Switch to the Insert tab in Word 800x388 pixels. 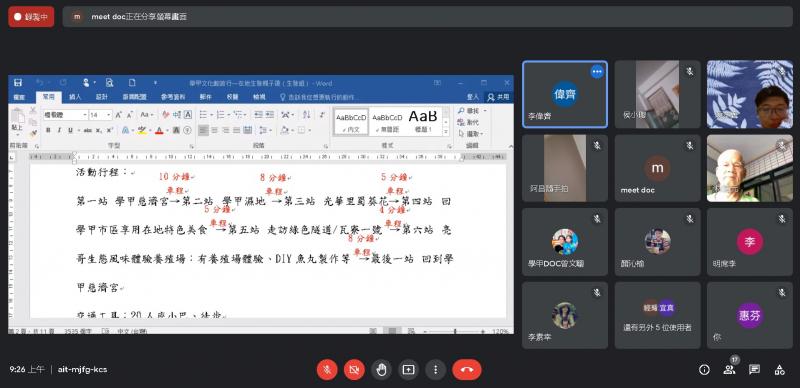coord(75,96)
